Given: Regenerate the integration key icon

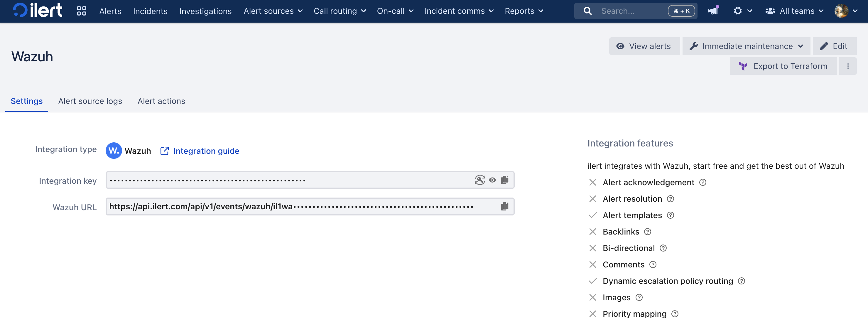Looking at the screenshot, I should click(x=479, y=180).
